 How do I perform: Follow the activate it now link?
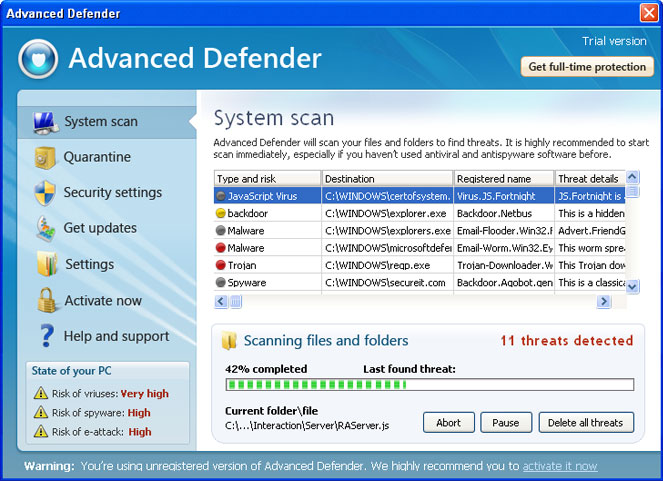560,466
